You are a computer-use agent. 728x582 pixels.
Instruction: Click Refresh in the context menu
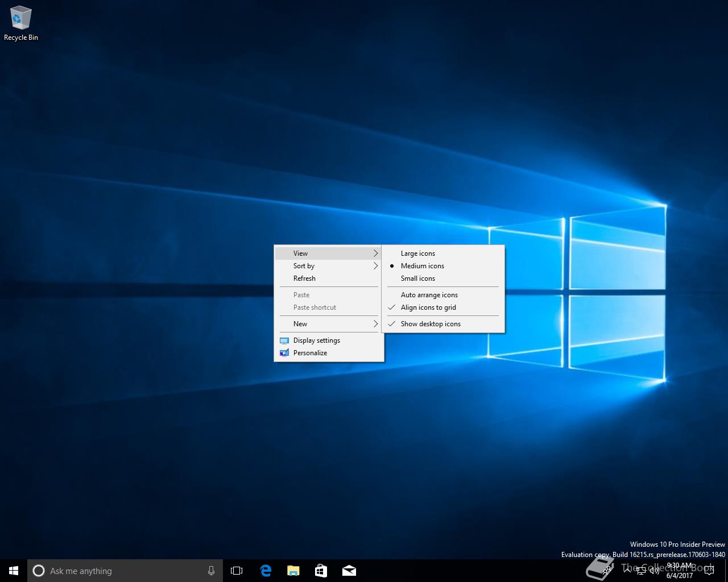click(x=304, y=278)
